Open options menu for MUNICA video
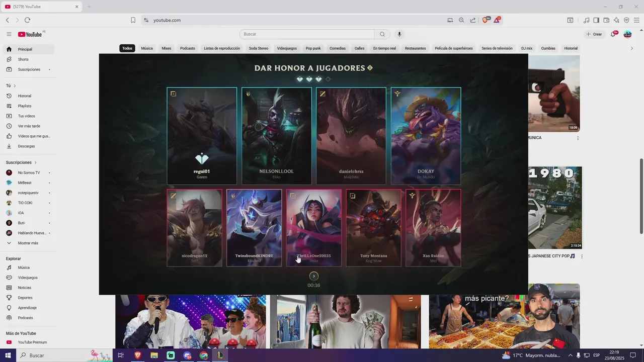This screenshot has width=644, height=362. pyautogui.click(x=578, y=138)
